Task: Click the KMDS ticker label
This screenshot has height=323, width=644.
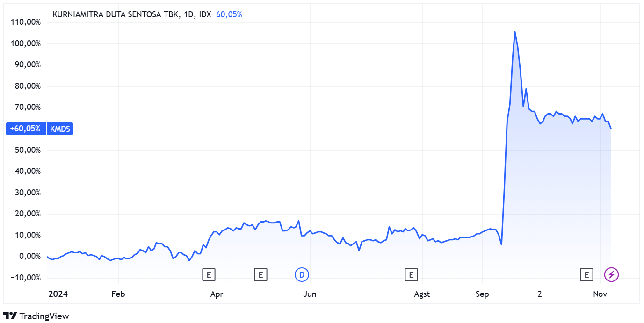Action: [60, 129]
